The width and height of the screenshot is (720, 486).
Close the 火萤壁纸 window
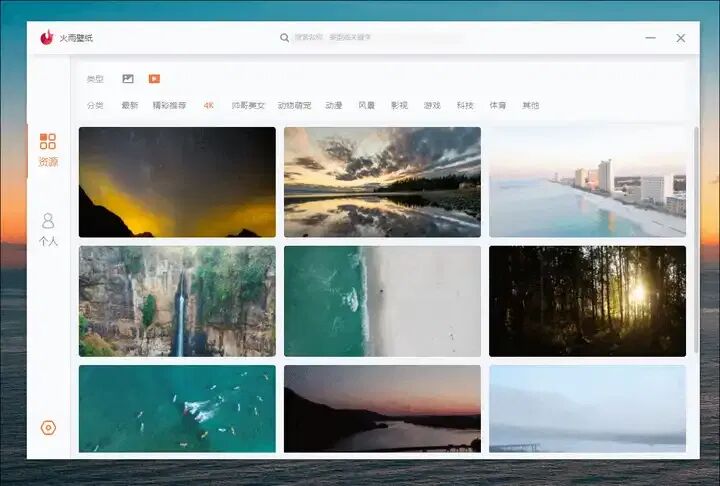[x=681, y=38]
